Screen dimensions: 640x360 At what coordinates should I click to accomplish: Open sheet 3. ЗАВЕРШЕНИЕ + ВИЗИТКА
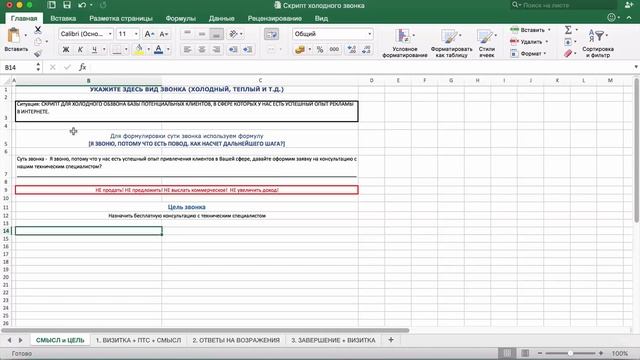(333, 340)
